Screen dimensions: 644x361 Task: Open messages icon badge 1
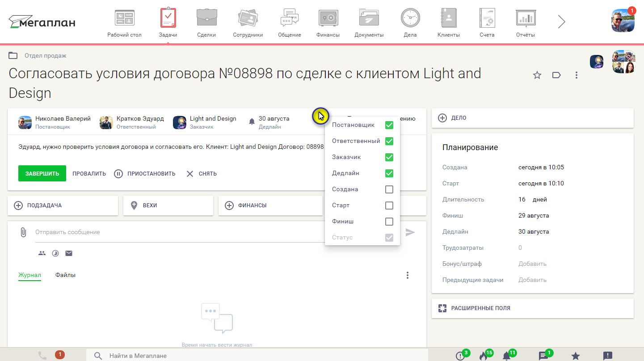coord(543,356)
